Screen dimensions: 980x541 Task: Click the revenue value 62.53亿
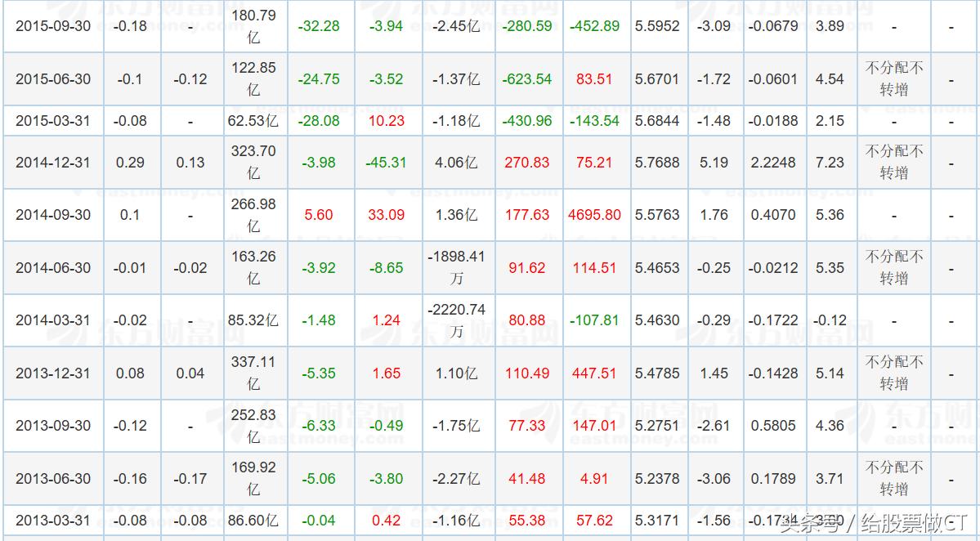click(x=253, y=121)
